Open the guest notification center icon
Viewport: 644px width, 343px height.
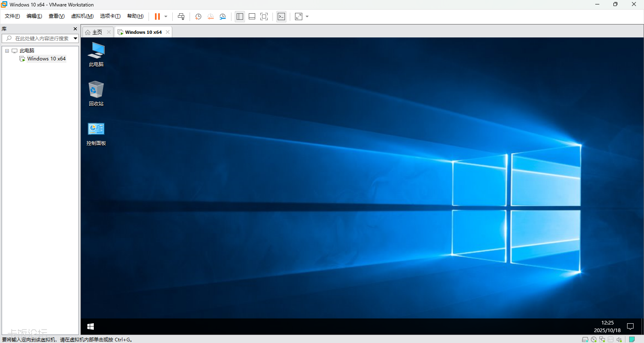point(630,326)
